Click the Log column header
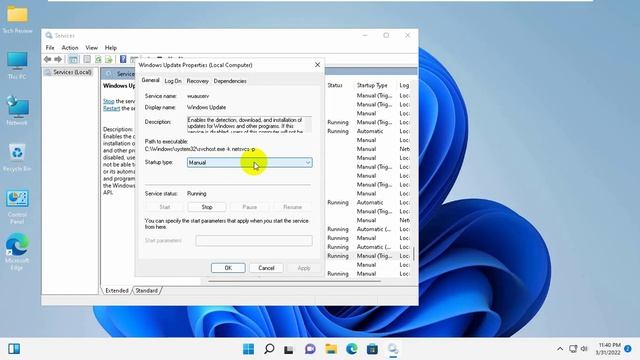The width and height of the screenshot is (640, 360). click(x=404, y=85)
